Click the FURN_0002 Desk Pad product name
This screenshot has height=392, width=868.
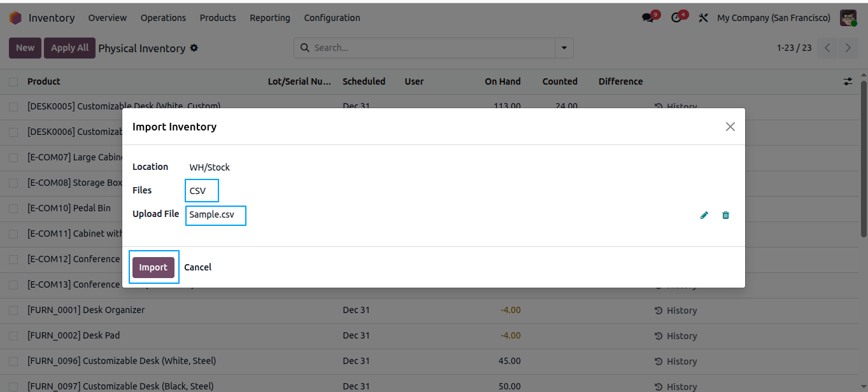coord(74,336)
